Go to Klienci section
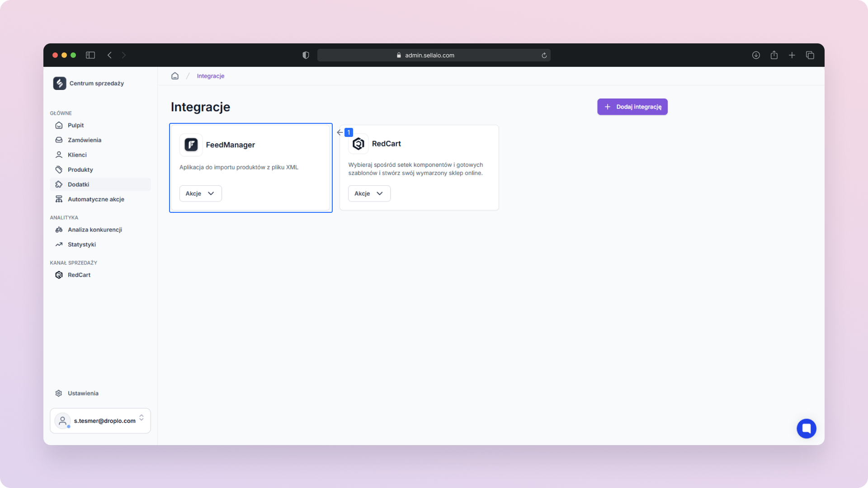 (x=100, y=155)
